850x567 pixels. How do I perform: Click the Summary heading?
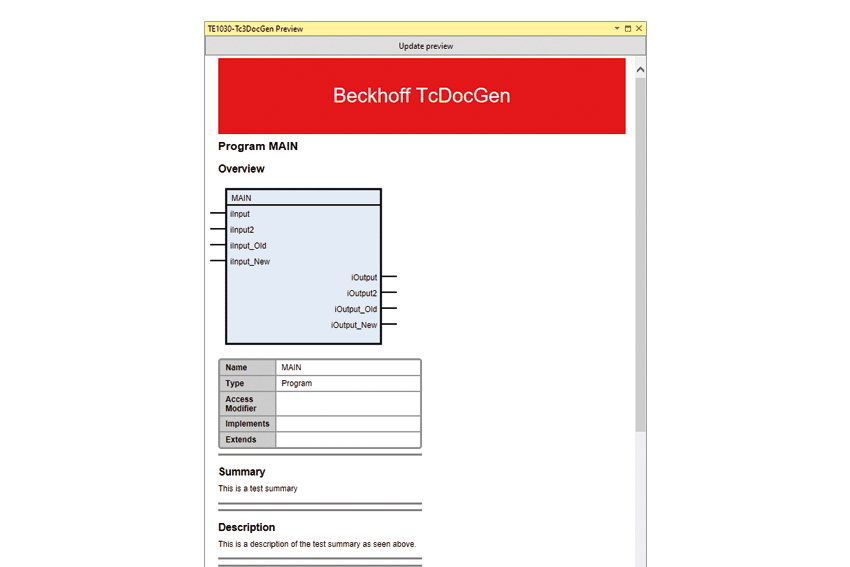(242, 472)
